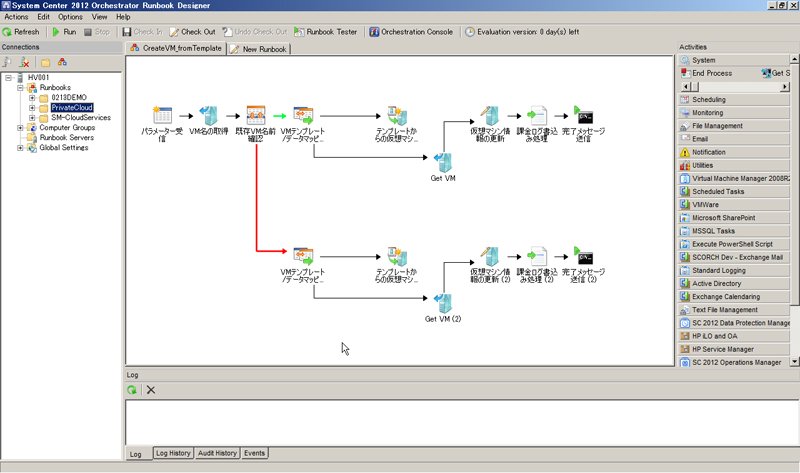
Task: Select the 仮想マシン情報の更新 (2) activity
Action: tap(490, 256)
